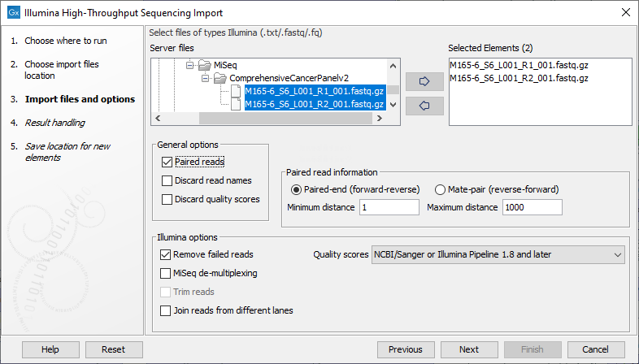
Task: Select step 3 Import files and options
Action: point(80,99)
